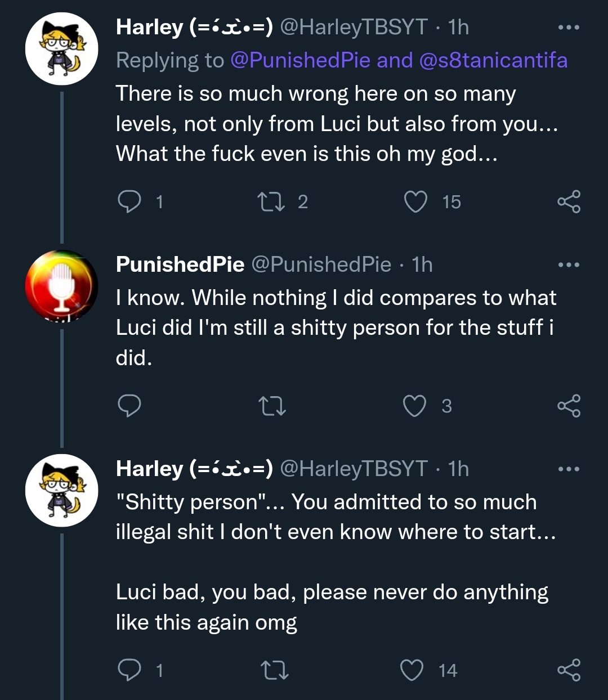Retweet PunishedPie's tweet
Screen dimensions: 608x700
point(272,405)
